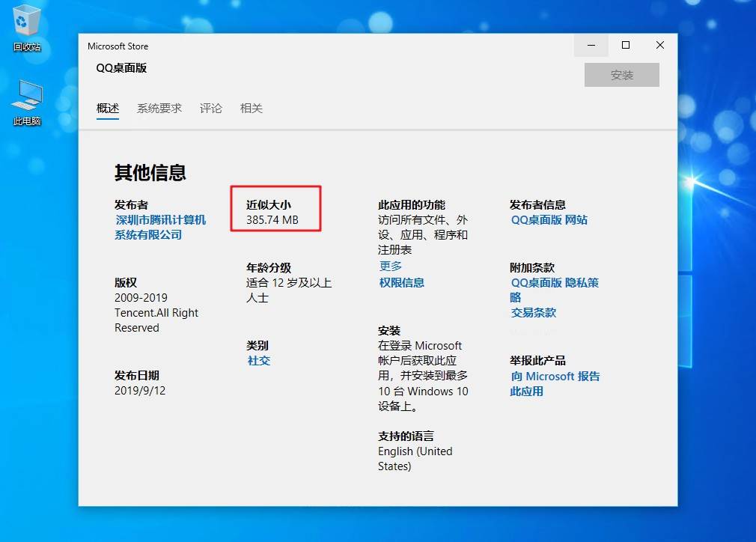This screenshot has width=756, height=542.
Task: Open the 权限信息 link
Action: click(402, 282)
